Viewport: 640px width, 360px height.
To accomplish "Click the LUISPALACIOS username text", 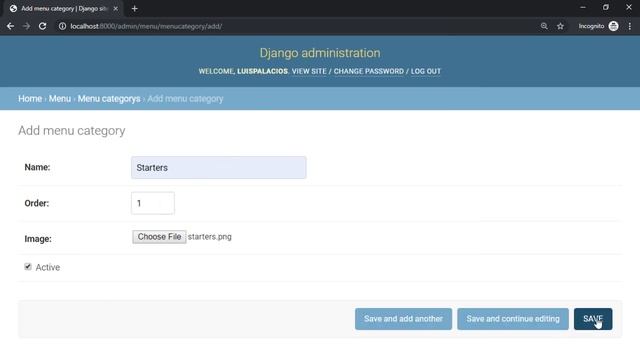I will click(x=262, y=71).
